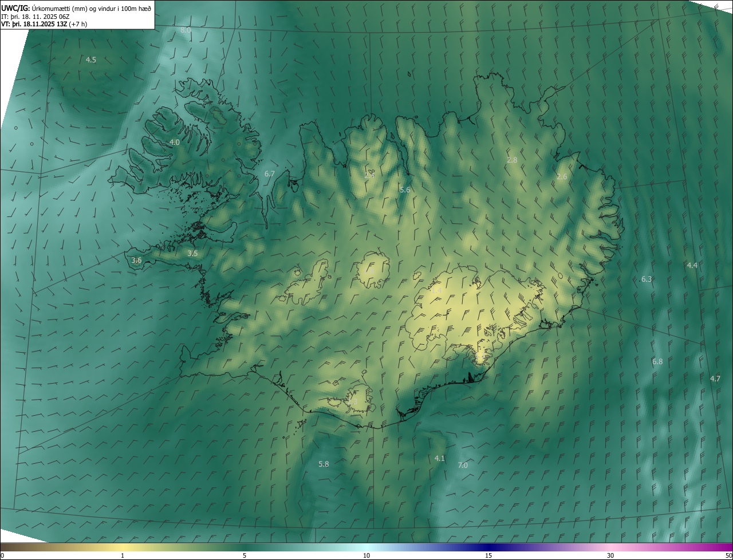Select the '5' tick label on the color scale
This screenshot has height=560, width=733.
point(245,555)
